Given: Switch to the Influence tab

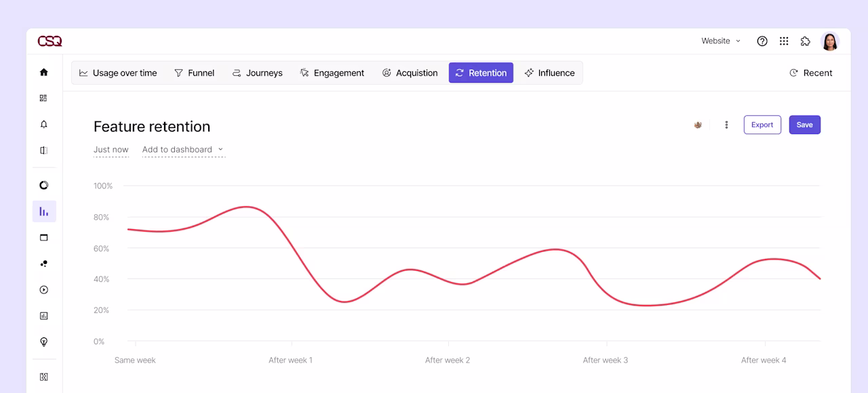Looking at the screenshot, I should (x=549, y=73).
